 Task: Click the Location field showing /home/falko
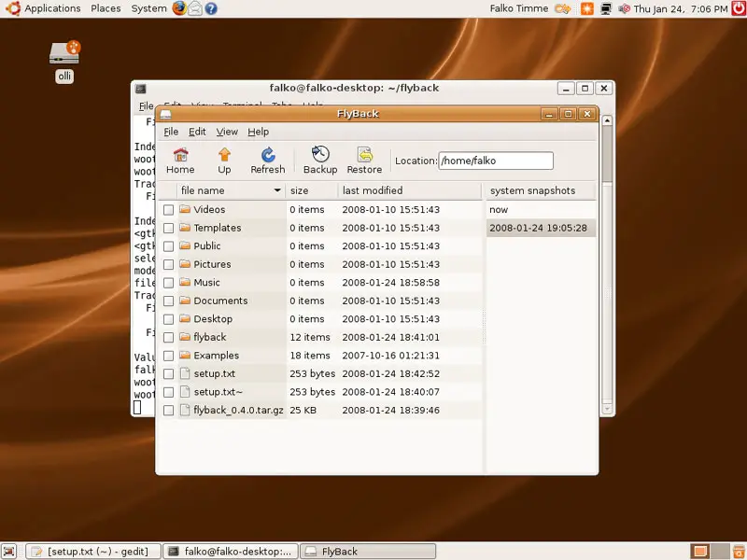(x=496, y=161)
